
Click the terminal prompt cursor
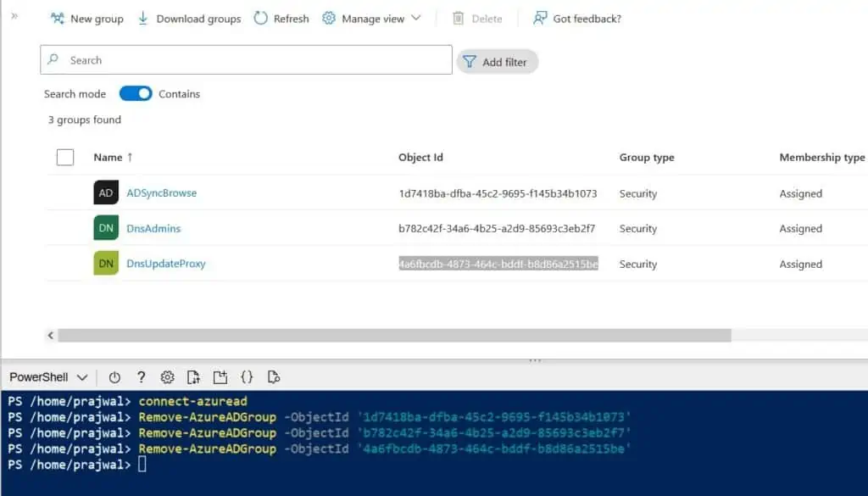click(x=142, y=464)
